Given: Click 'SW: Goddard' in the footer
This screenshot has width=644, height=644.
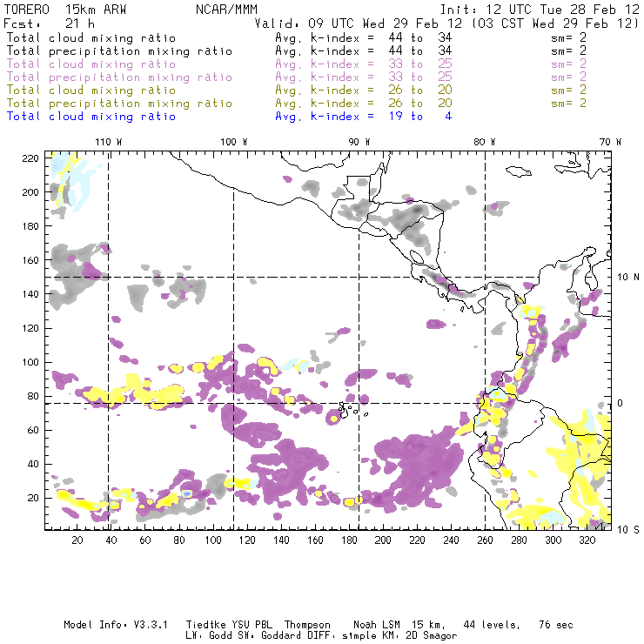Looking at the screenshot, I should pyautogui.click(x=290, y=635).
